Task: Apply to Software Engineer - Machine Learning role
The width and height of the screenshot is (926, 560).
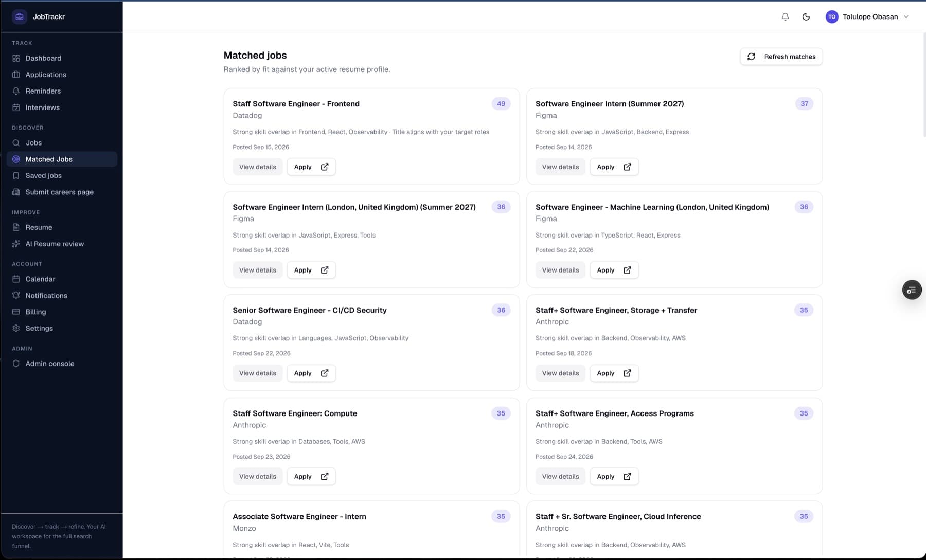Action: pyautogui.click(x=614, y=270)
